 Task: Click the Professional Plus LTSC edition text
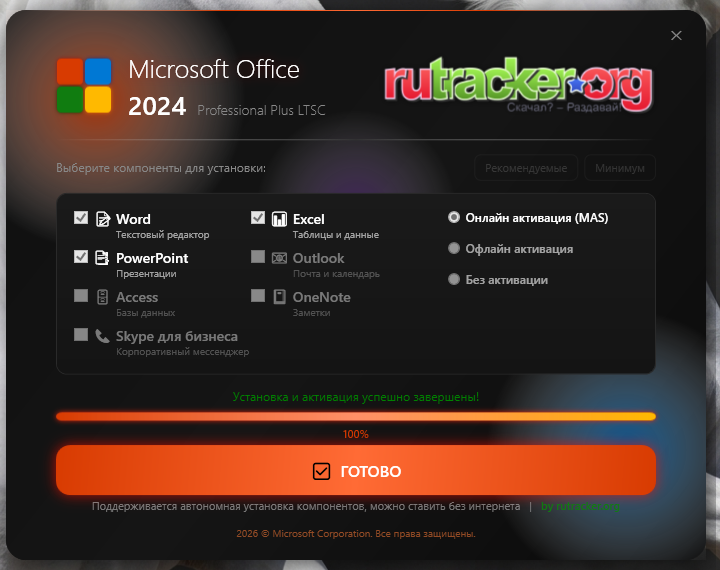(x=261, y=110)
